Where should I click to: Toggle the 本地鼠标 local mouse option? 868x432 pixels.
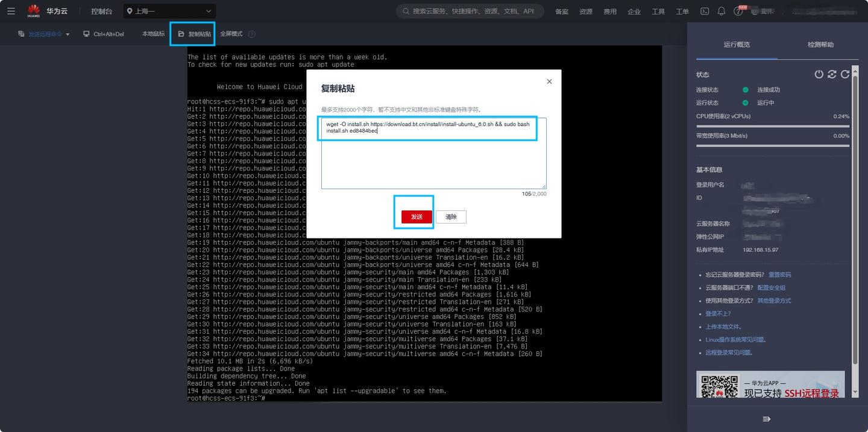click(x=153, y=34)
